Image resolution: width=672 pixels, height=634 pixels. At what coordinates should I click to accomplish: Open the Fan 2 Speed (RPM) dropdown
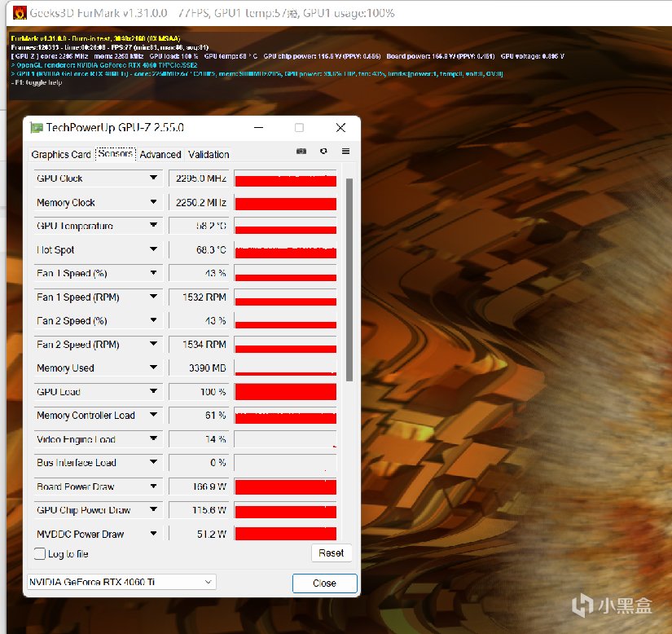click(153, 344)
